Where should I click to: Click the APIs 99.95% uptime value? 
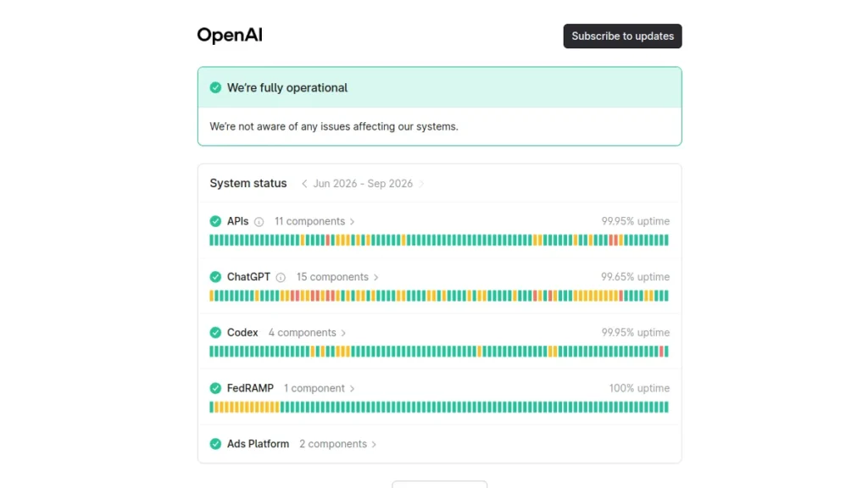636,221
